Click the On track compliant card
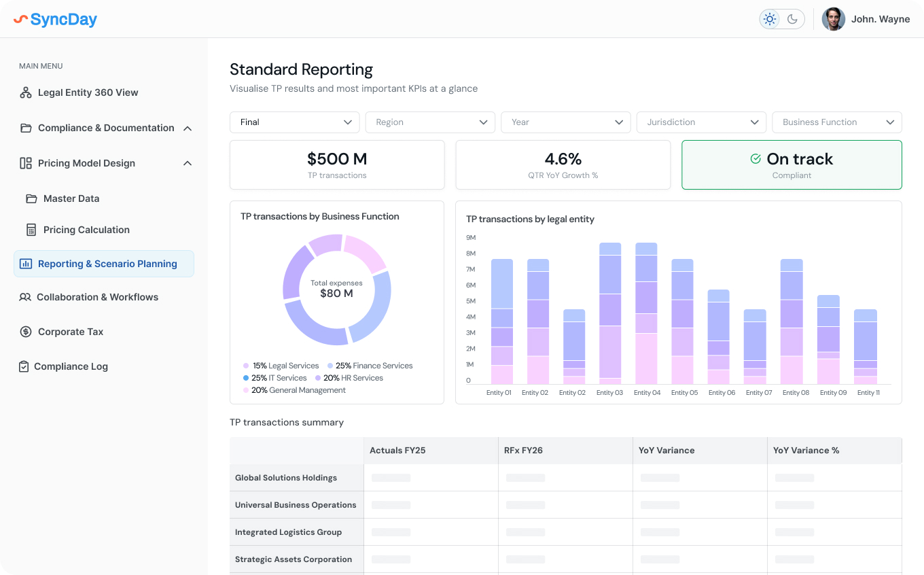Image resolution: width=924 pixels, height=575 pixels. 792,164
